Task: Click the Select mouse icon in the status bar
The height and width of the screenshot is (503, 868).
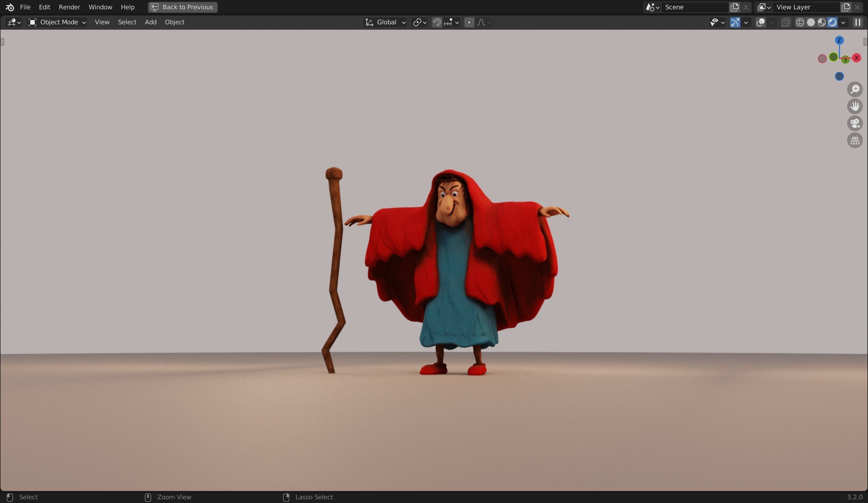Action: pyautogui.click(x=10, y=497)
